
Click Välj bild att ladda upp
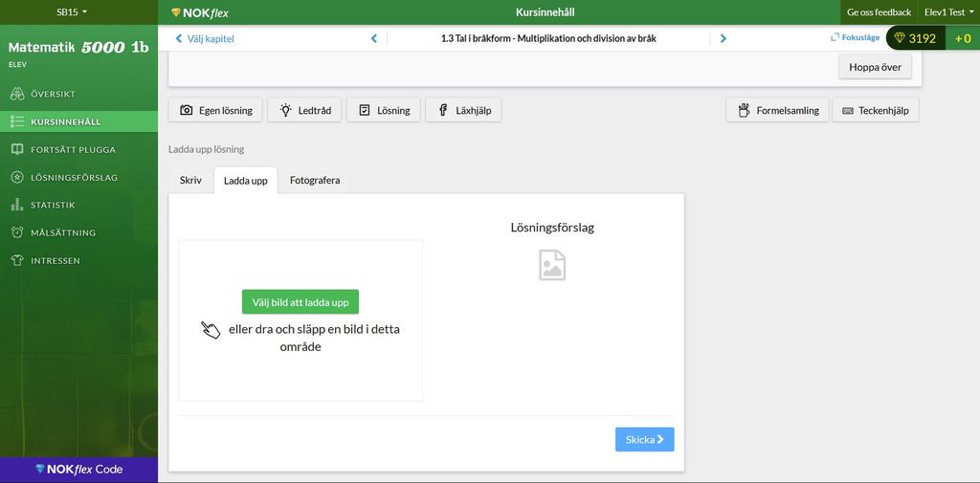click(x=301, y=302)
